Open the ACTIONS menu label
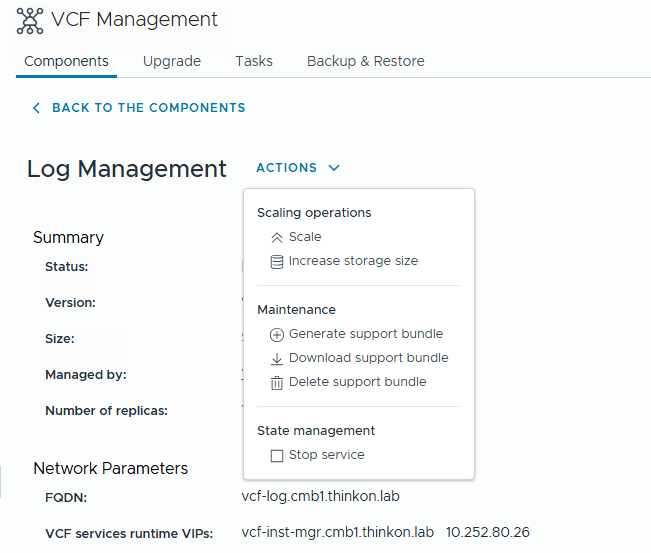 tap(286, 168)
